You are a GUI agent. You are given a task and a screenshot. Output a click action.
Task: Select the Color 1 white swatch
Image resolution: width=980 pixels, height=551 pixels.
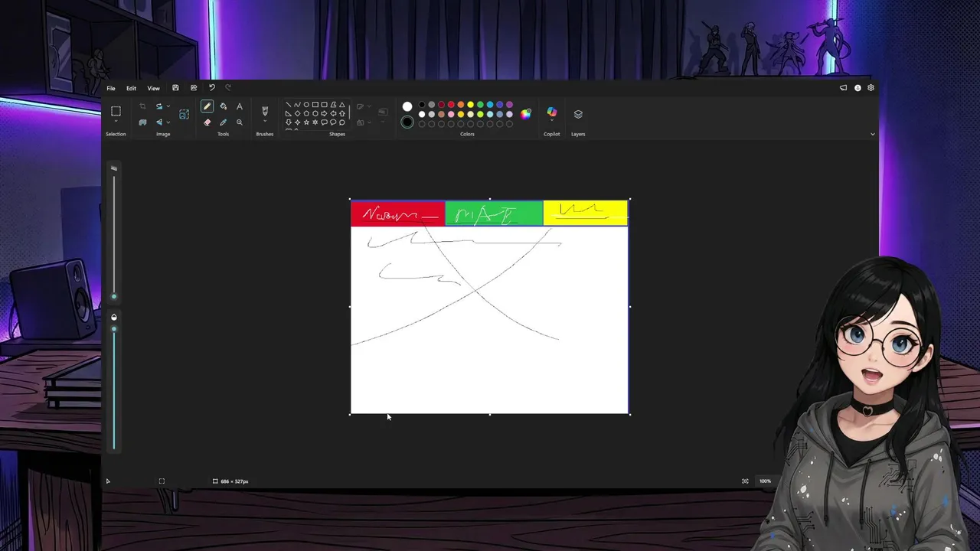pos(407,106)
